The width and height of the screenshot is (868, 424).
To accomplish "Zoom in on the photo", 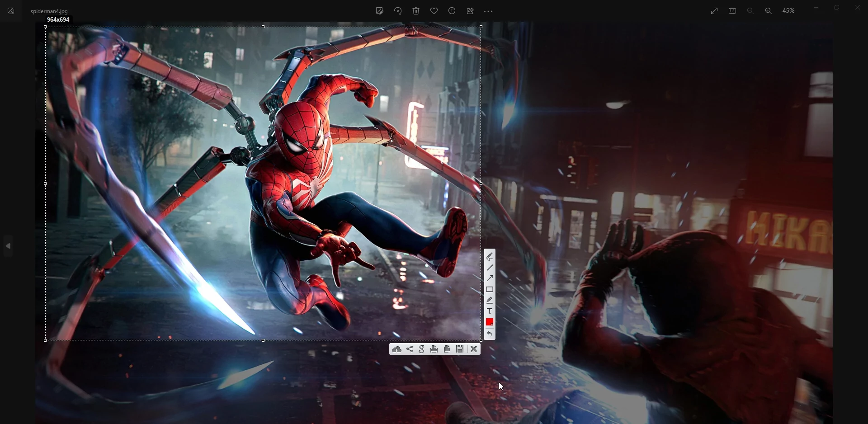I will (769, 11).
